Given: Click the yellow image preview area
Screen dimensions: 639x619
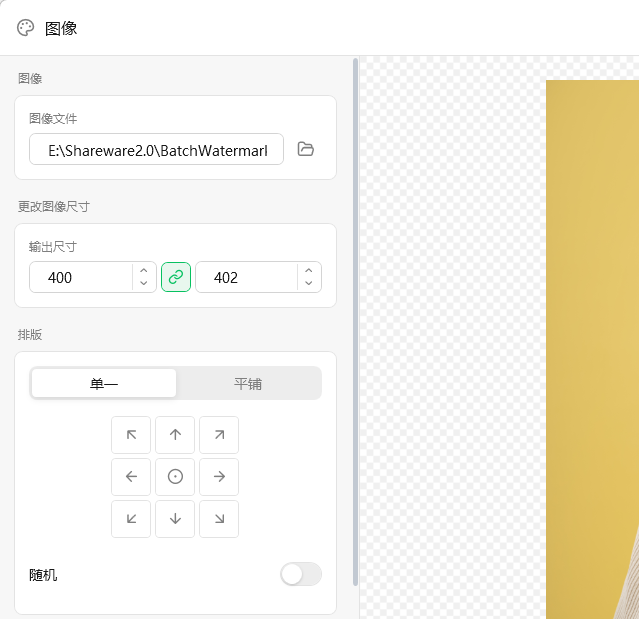Looking at the screenshot, I should pyautogui.click(x=593, y=349).
